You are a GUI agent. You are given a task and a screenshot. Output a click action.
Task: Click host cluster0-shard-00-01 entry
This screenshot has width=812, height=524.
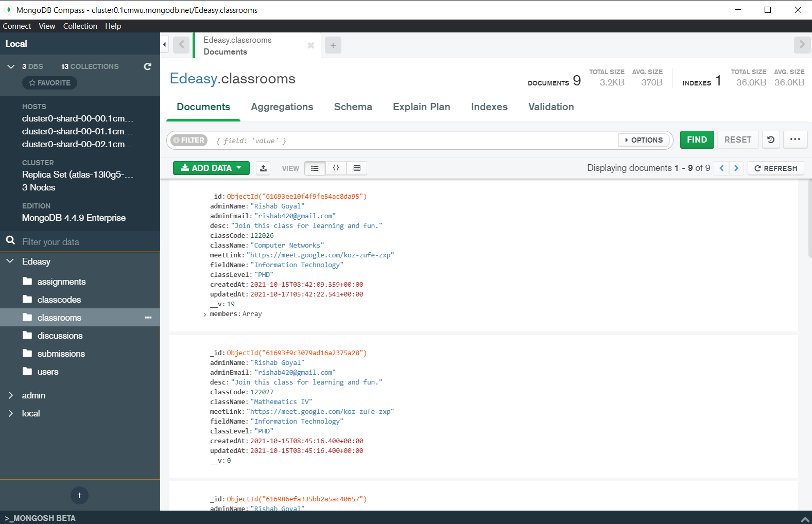point(77,131)
